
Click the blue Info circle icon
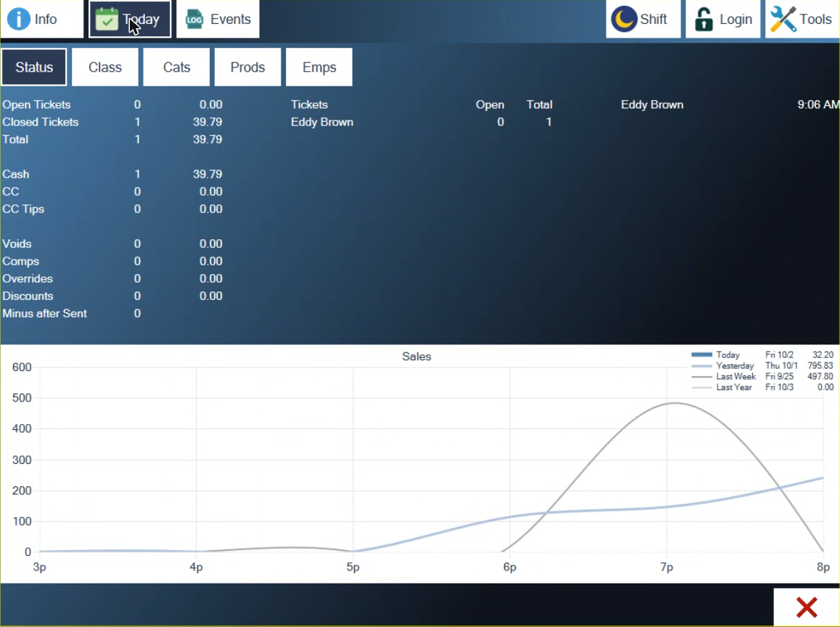(x=19, y=20)
